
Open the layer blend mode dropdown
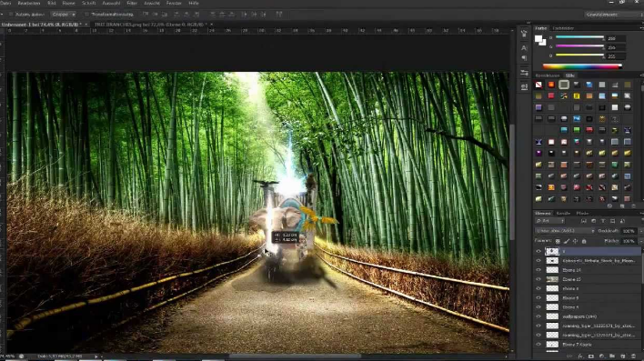[564, 231]
